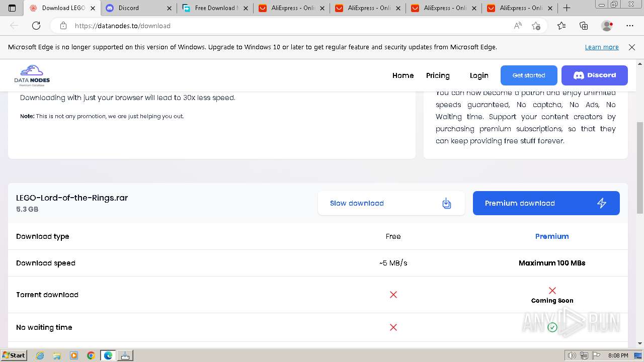Open Action Center flag tray icon
Viewport: 644px width, 362px height.
tap(595, 355)
